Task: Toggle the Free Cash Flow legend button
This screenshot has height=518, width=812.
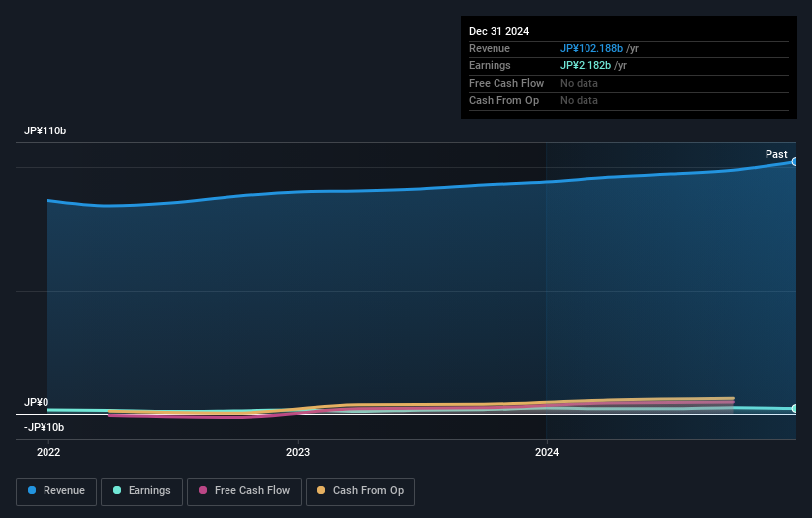Action: pyautogui.click(x=244, y=491)
